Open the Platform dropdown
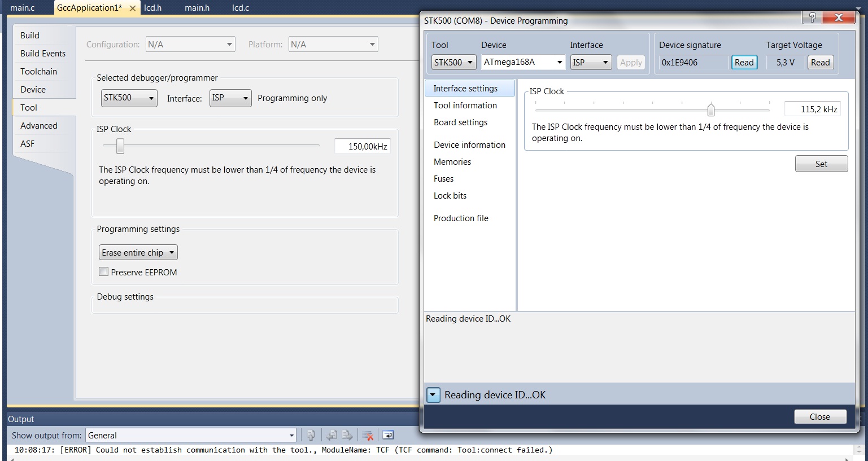The image size is (868, 461). (333, 44)
